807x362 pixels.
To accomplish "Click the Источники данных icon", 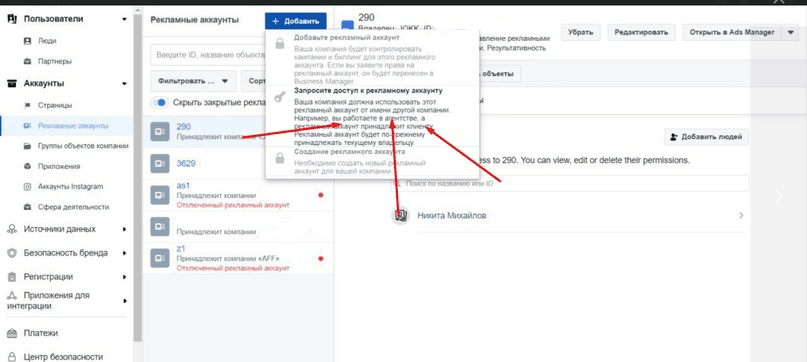I will 12,229.
